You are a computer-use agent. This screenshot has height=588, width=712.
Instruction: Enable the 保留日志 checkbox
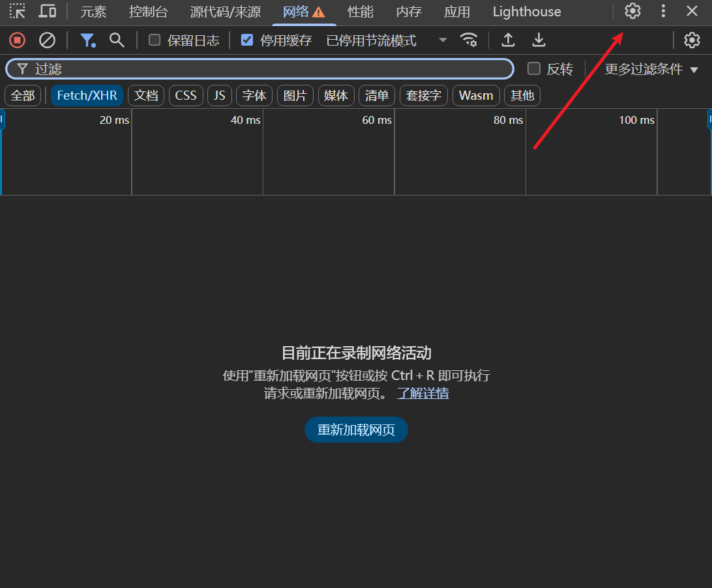coord(155,40)
